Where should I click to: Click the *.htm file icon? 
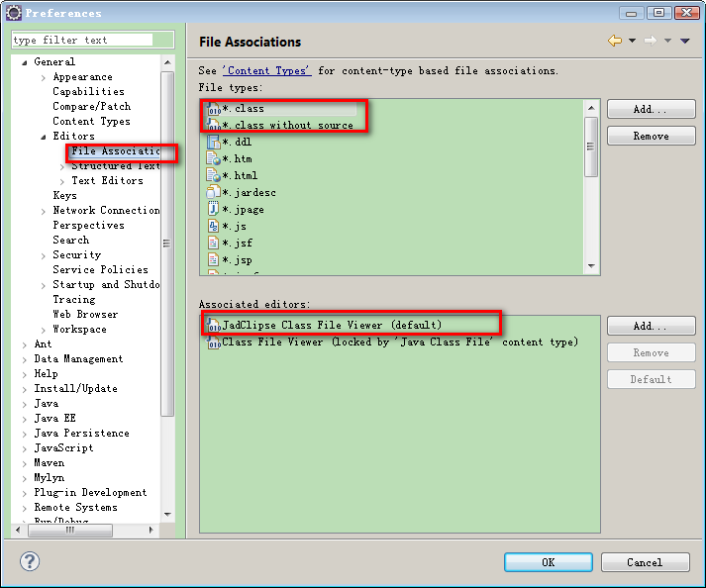(214, 158)
